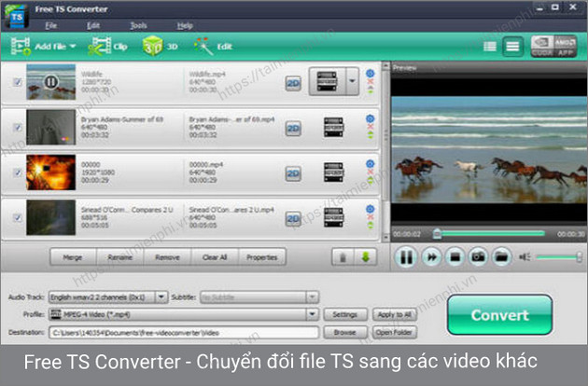588x386 pixels.
Task: Click the Properties button
Action: (261, 257)
